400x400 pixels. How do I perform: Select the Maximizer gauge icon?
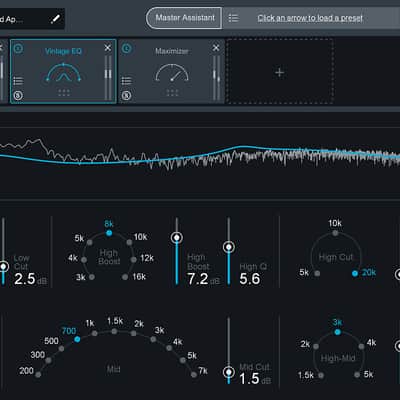[x=172, y=73]
